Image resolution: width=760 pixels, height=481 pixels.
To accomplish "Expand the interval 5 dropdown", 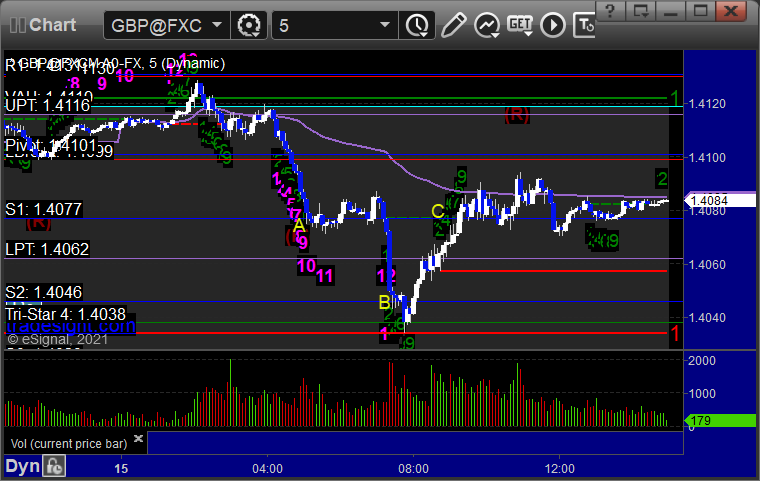I will (x=385, y=25).
